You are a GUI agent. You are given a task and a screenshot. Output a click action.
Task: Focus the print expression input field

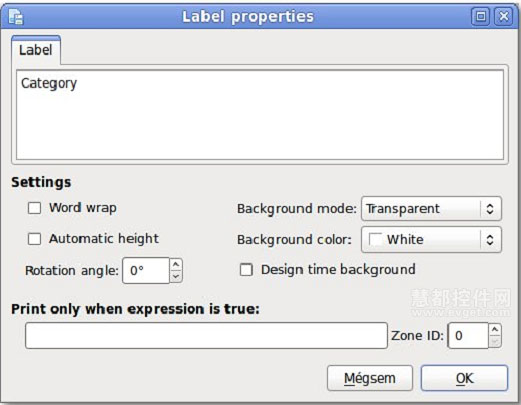[x=206, y=336]
